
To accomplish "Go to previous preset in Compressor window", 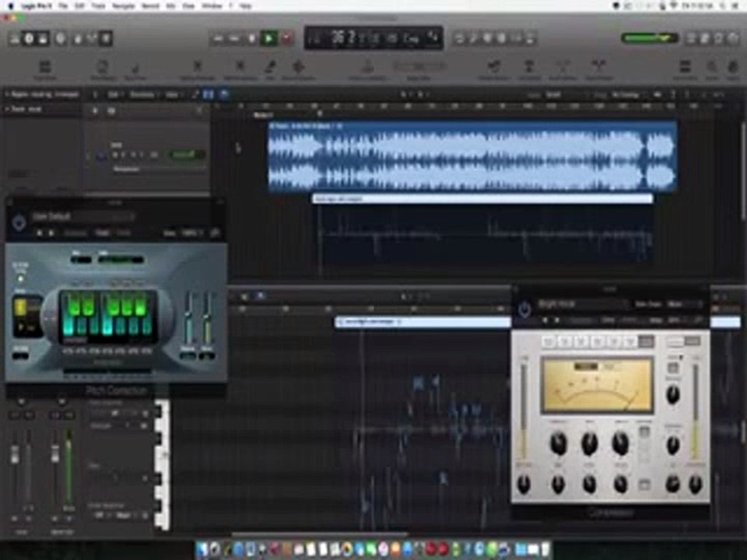I will coord(545,320).
